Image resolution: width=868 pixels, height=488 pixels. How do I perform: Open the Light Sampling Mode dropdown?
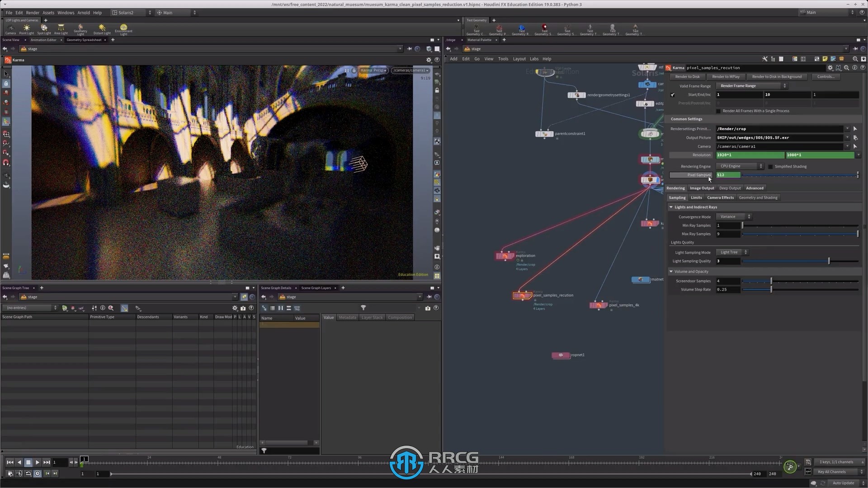[x=732, y=252]
